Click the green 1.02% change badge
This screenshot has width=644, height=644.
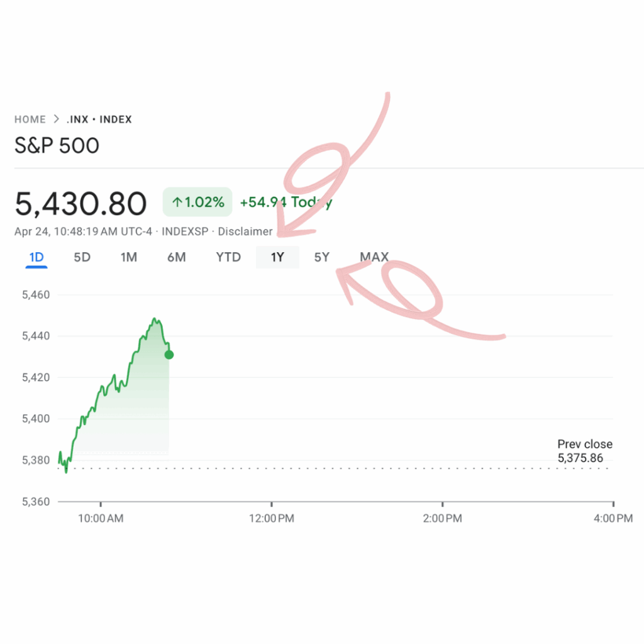click(197, 202)
